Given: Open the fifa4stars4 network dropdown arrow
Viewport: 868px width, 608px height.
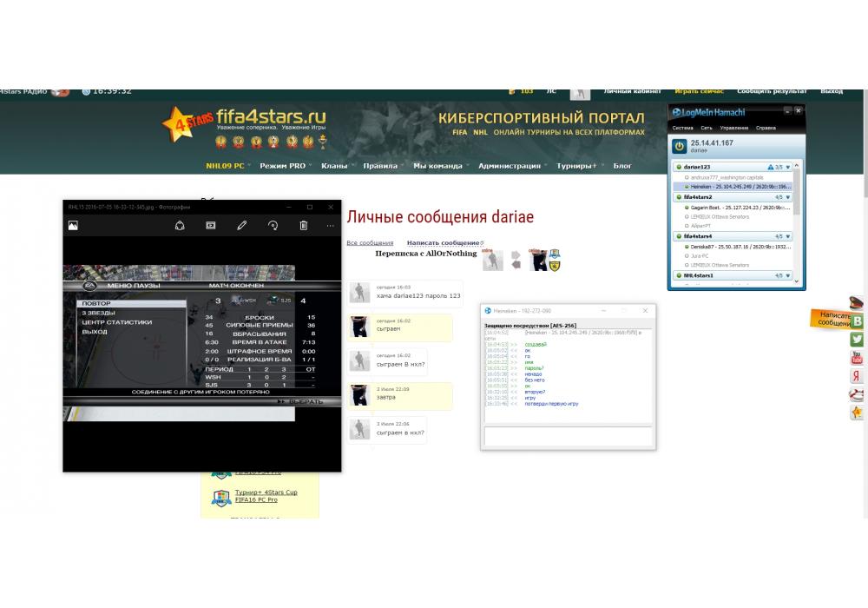Looking at the screenshot, I should click(788, 236).
